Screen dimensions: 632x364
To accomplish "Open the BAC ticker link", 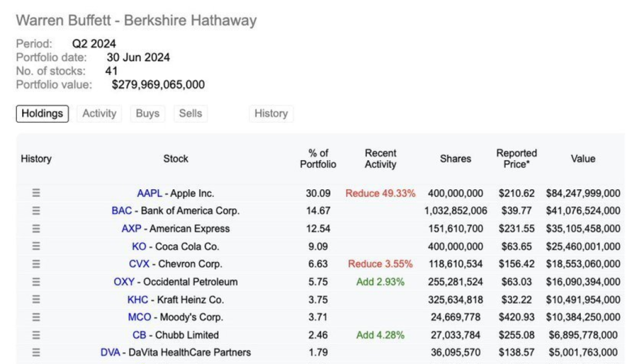I will click(122, 211).
